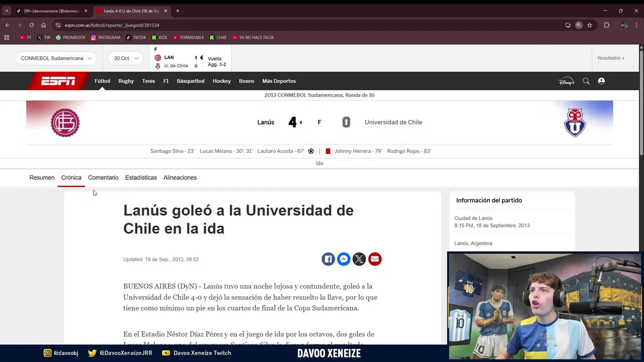The image size is (644, 362).
Task: Switch to the Alineaciones tab
Action: click(180, 177)
